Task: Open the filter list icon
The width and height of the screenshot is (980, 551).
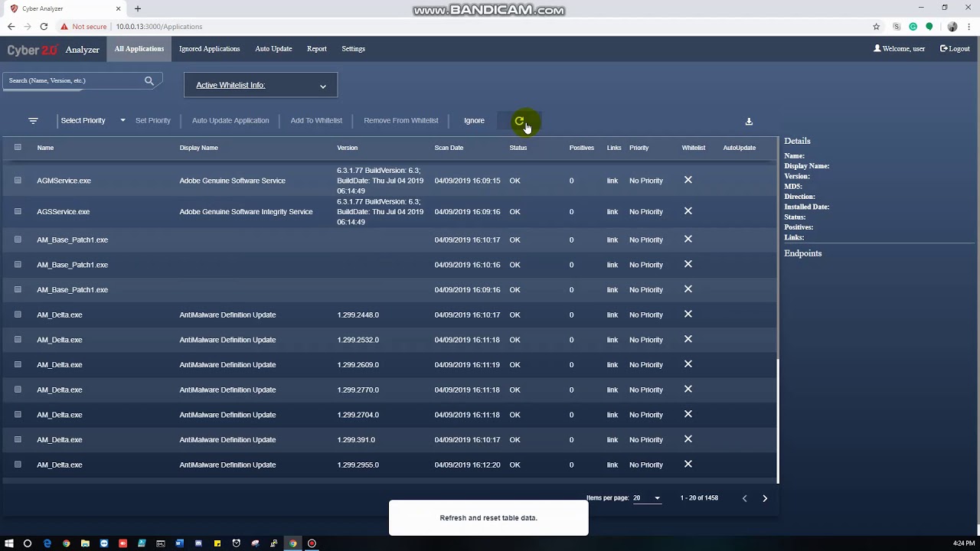Action: (x=33, y=120)
